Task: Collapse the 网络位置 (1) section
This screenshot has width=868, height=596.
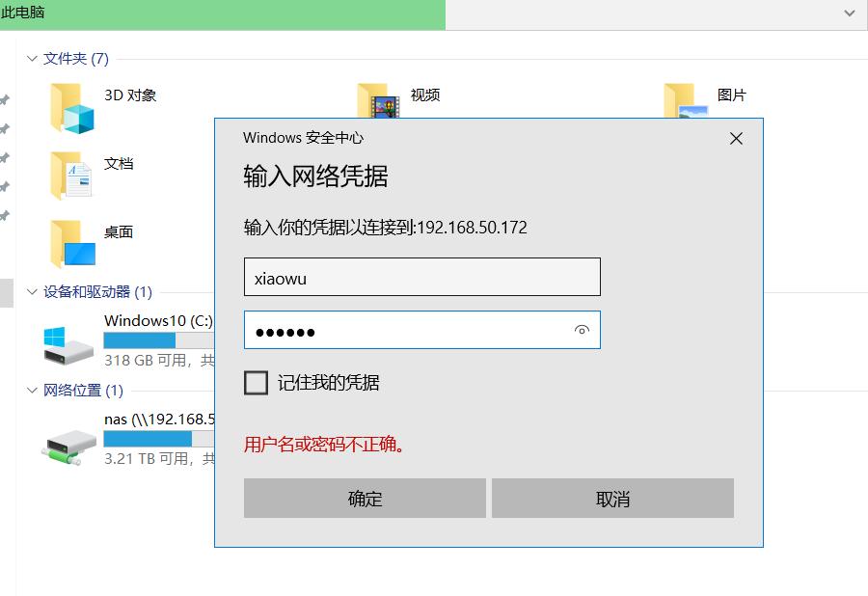Action: (33, 391)
